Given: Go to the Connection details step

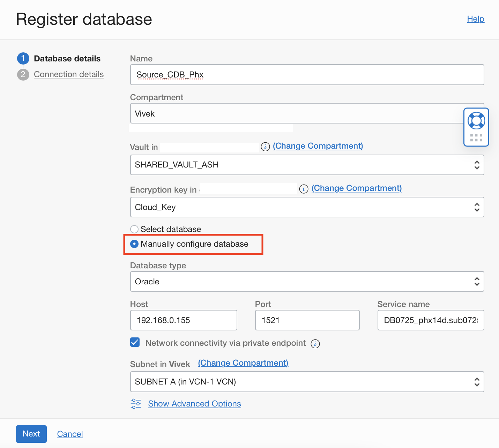Looking at the screenshot, I should [69, 75].
